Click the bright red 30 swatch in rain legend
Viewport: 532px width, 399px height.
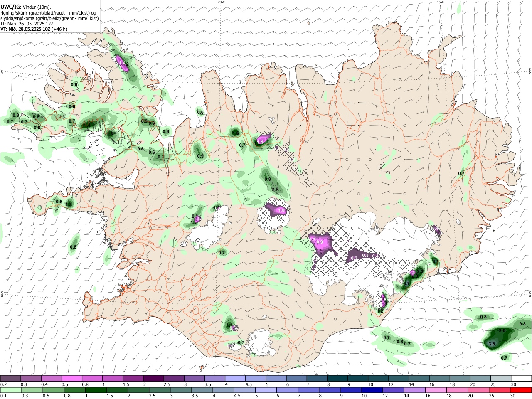[521, 390]
